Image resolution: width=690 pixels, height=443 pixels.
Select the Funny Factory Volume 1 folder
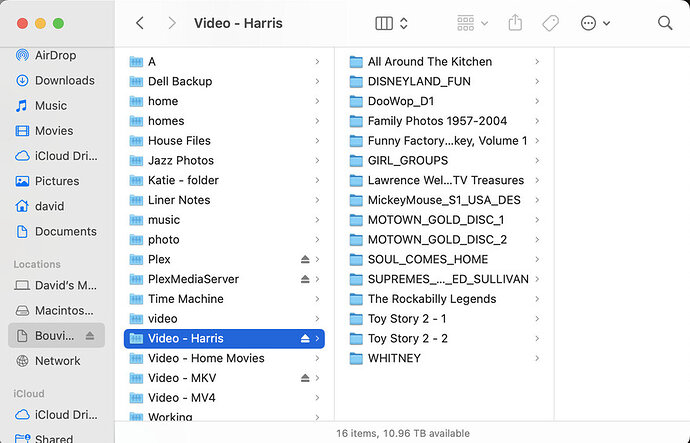click(x=444, y=141)
